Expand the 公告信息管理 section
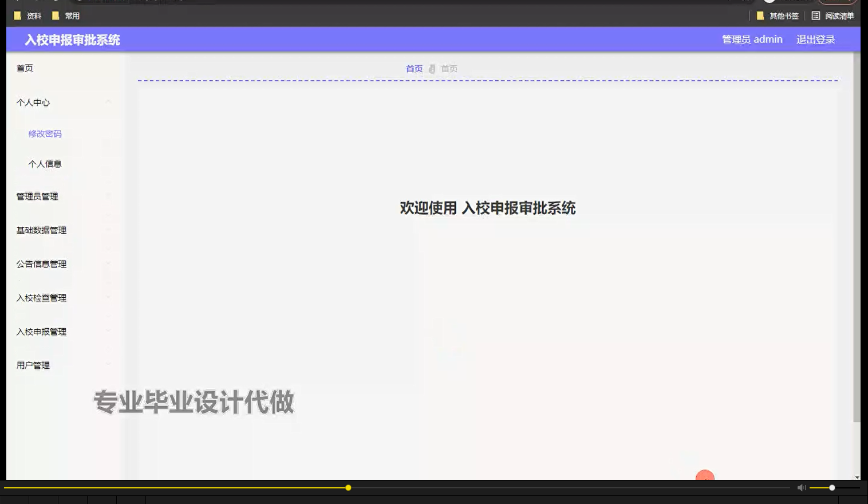Image resolution: width=868 pixels, height=504 pixels. (41, 264)
